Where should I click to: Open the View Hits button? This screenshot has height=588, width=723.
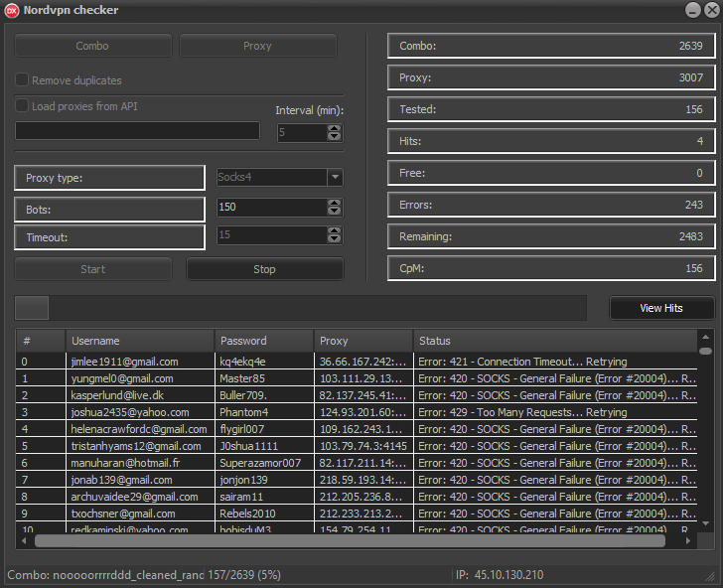(661, 308)
